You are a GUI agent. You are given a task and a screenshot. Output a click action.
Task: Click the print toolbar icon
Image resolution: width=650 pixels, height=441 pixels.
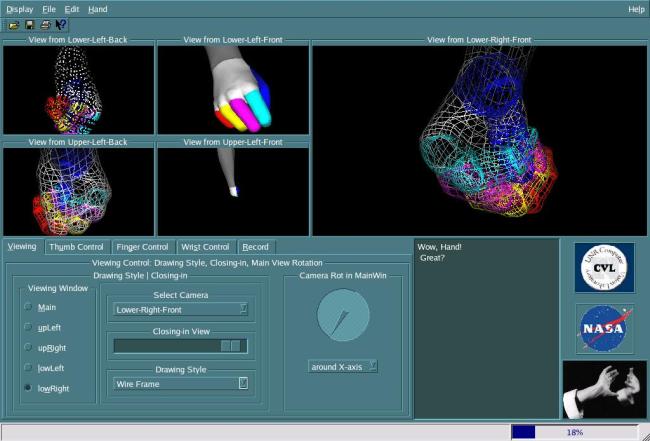coord(45,24)
